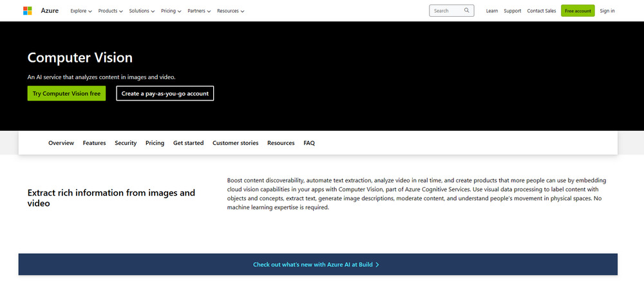Open the Support link

(x=513, y=11)
